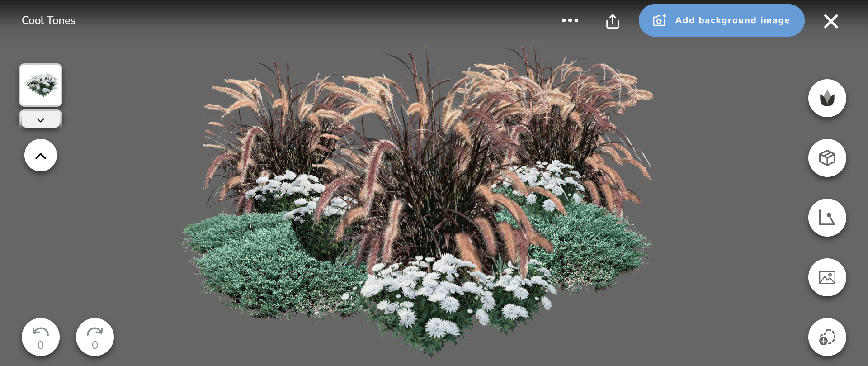
Task: Select the white flower bouquet thumbnail
Action: tap(41, 85)
